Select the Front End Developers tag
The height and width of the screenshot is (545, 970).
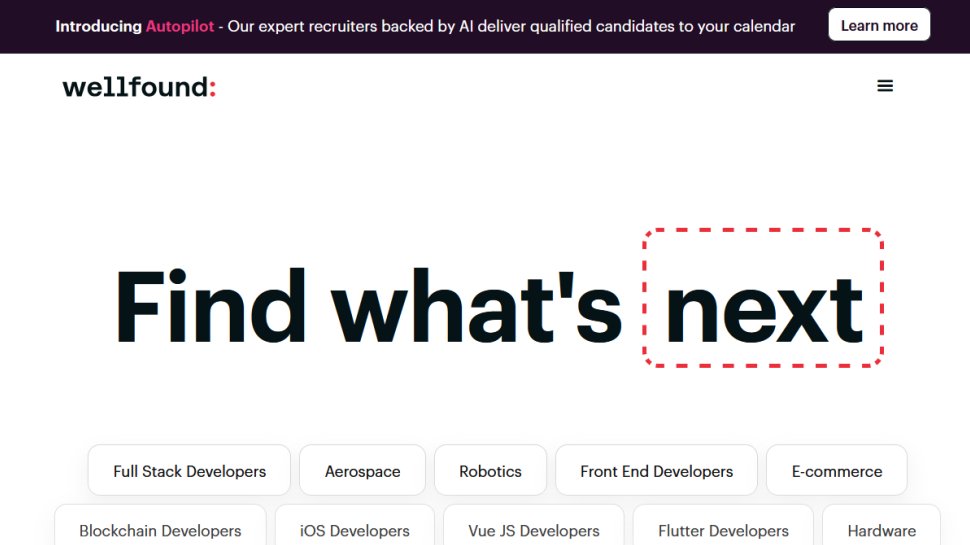[656, 470]
